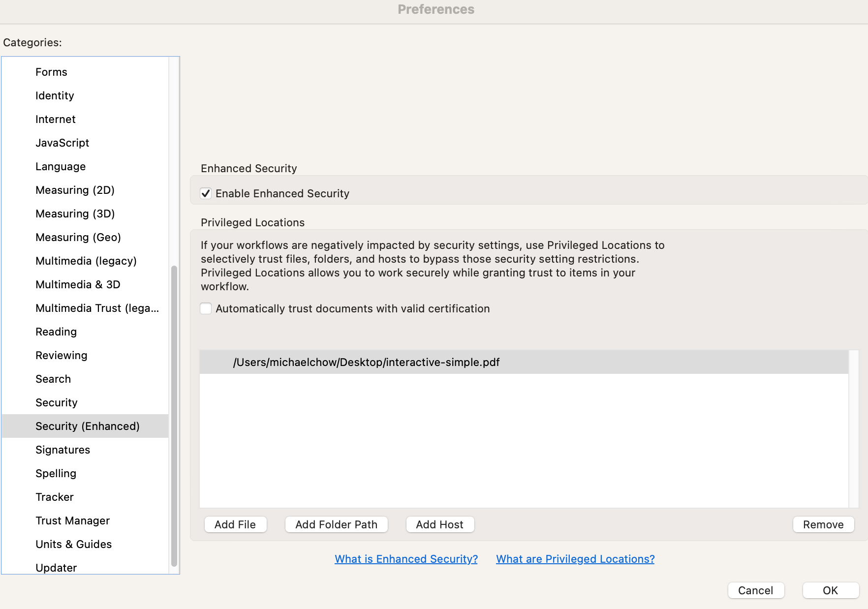Open the What are Privileged Locations link
This screenshot has height=609, width=868.
(575, 559)
